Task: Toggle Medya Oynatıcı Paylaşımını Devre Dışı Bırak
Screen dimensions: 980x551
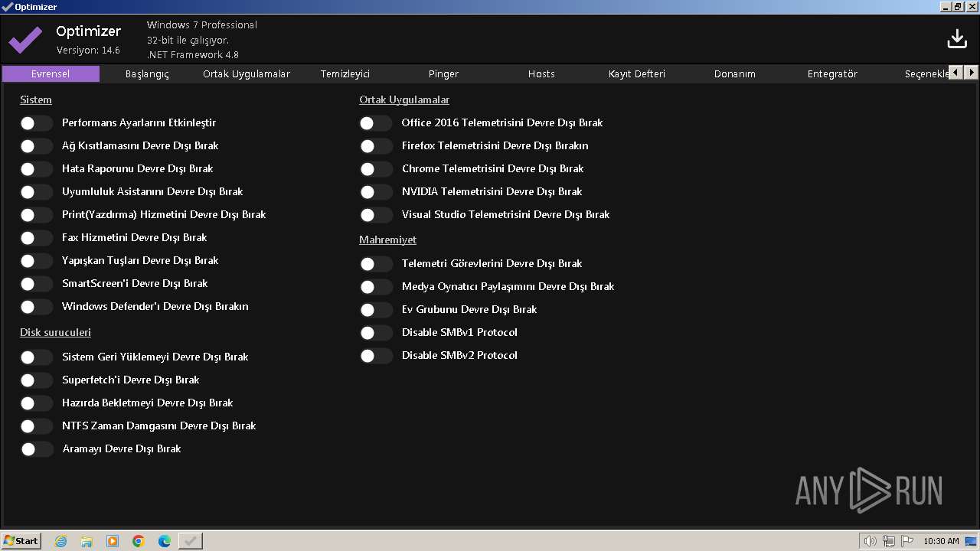Action: pos(376,286)
